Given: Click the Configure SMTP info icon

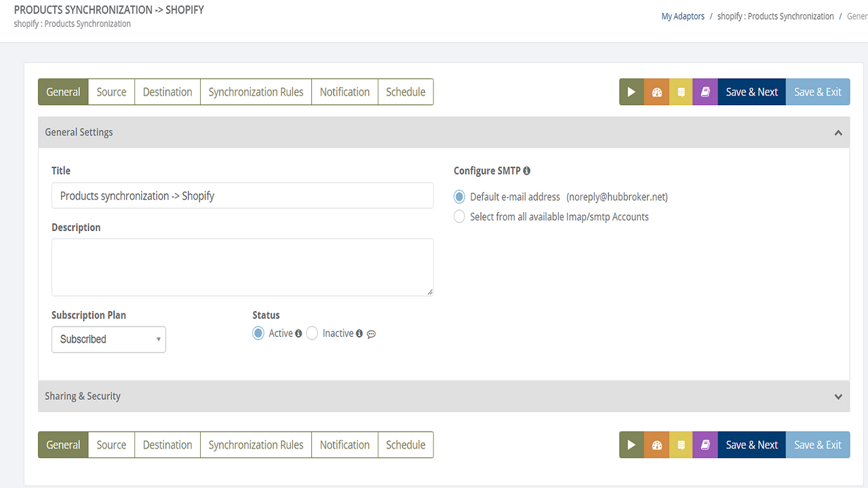Looking at the screenshot, I should coord(527,171).
